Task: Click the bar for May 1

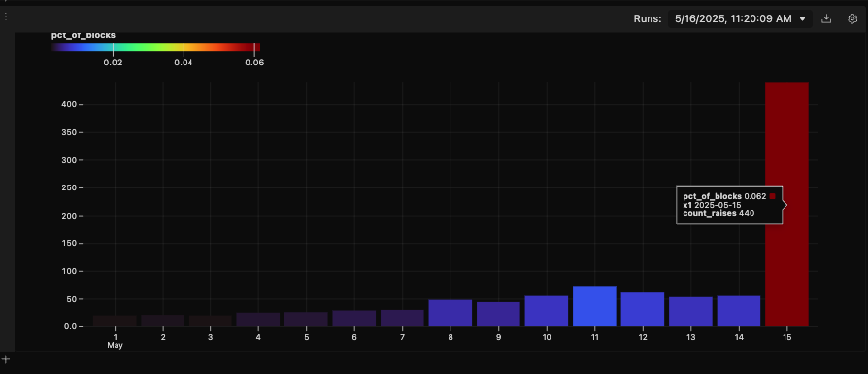Action: click(115, 321)
